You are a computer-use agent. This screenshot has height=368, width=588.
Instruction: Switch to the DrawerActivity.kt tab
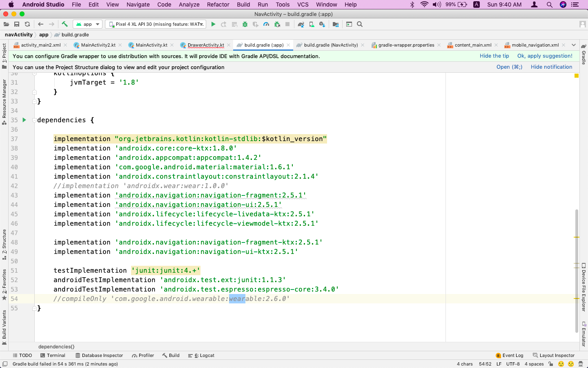[206, 45]
